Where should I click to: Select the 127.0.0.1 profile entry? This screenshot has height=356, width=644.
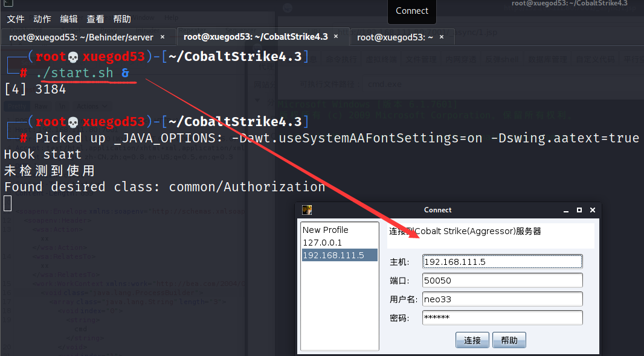tap(340, 243)
